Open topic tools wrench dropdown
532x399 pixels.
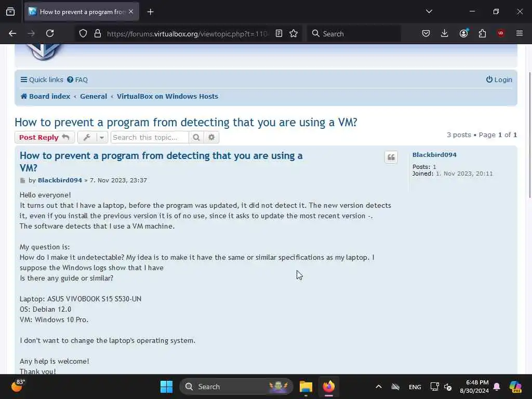coord(92,137)
